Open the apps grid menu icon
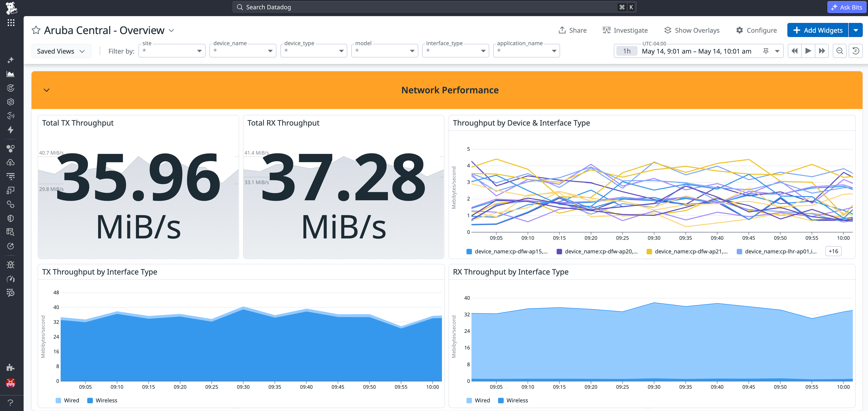This screenshot has height=411, width=868. pos(11,22)
